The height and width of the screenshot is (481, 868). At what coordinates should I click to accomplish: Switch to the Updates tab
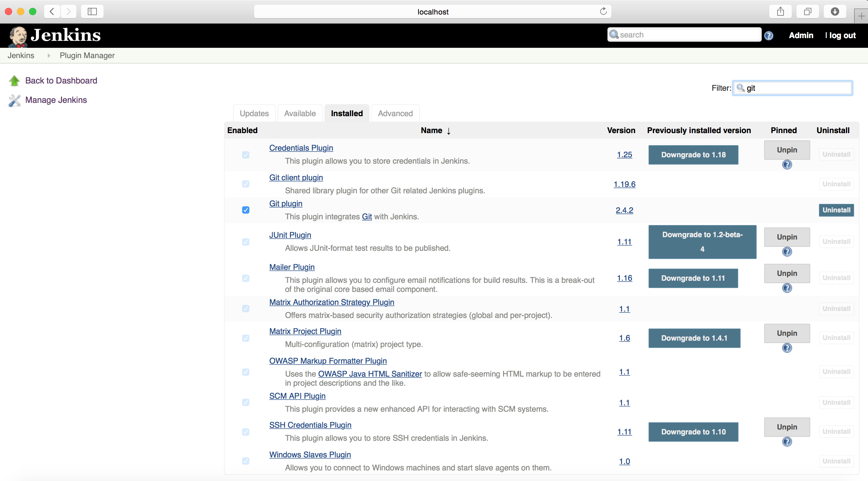[x=254, y=113]
